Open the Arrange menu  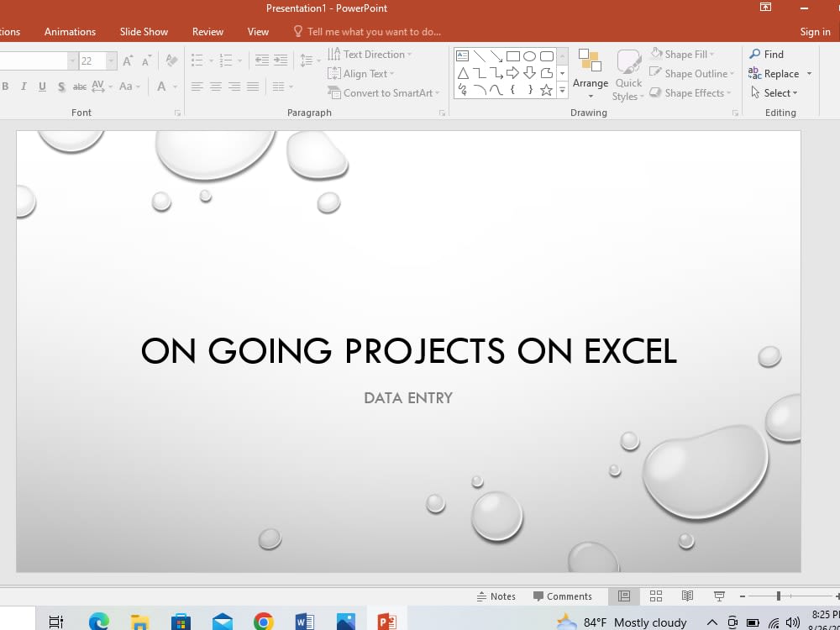pos(591,74)
